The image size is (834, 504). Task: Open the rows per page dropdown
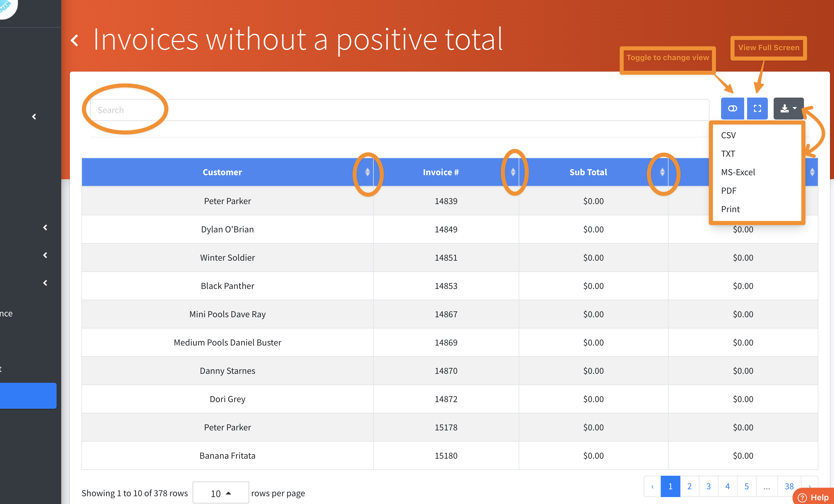pyautogui.click(x=221, y=493)
